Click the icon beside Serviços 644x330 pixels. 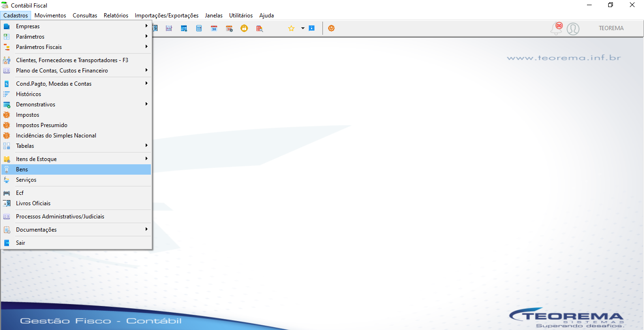[7, 180]
